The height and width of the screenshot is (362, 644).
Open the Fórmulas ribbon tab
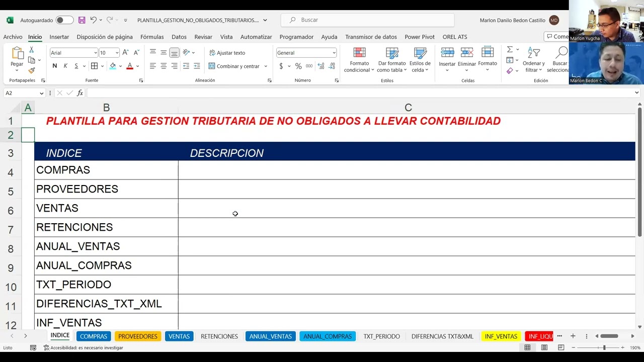click(x=152, y=37)
